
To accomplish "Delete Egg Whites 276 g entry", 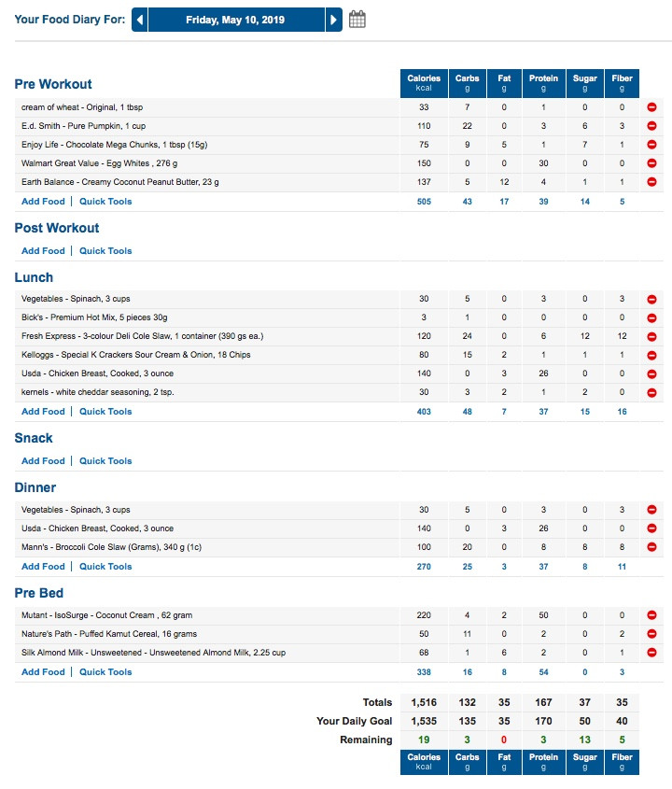I will tap(651, 163).
